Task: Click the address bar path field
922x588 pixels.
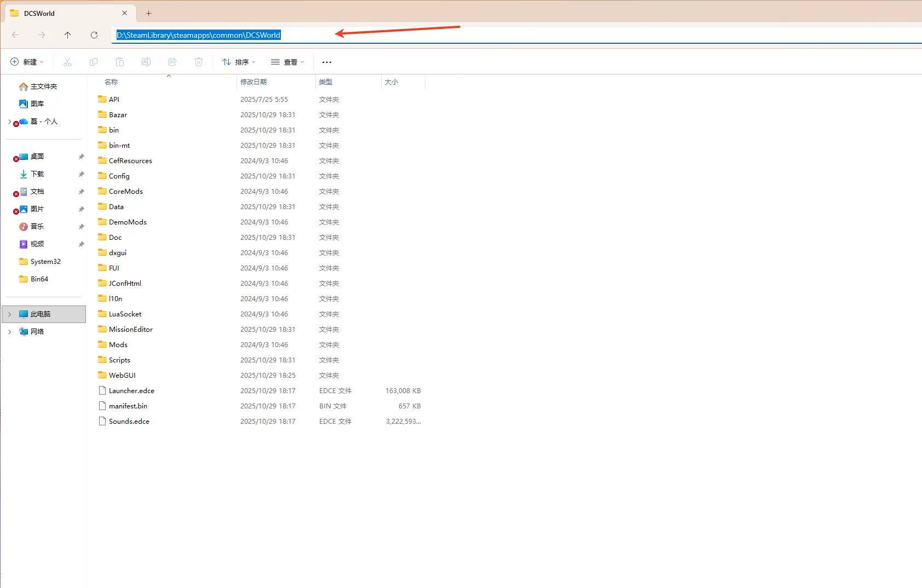Action: click(x=516, y=35)
